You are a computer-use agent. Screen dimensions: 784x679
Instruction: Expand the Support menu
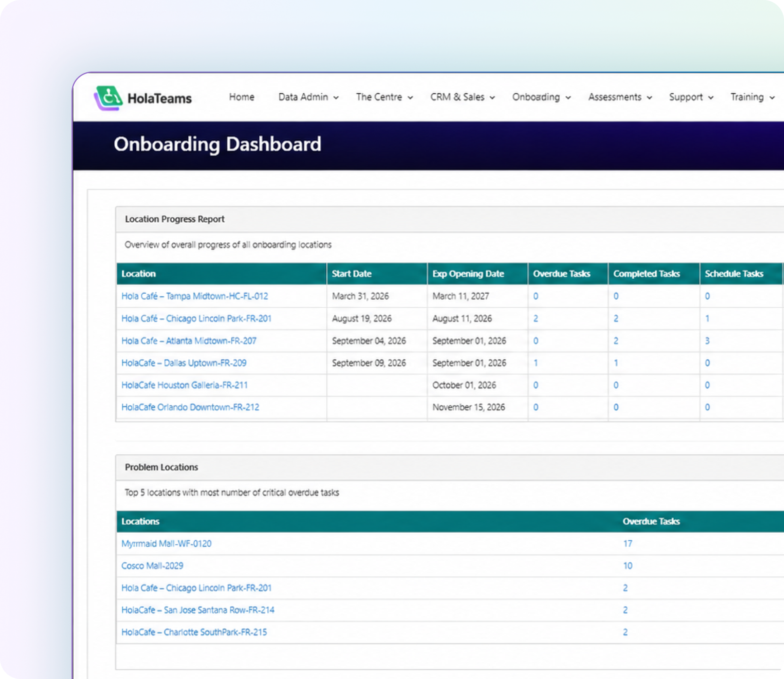691,97
